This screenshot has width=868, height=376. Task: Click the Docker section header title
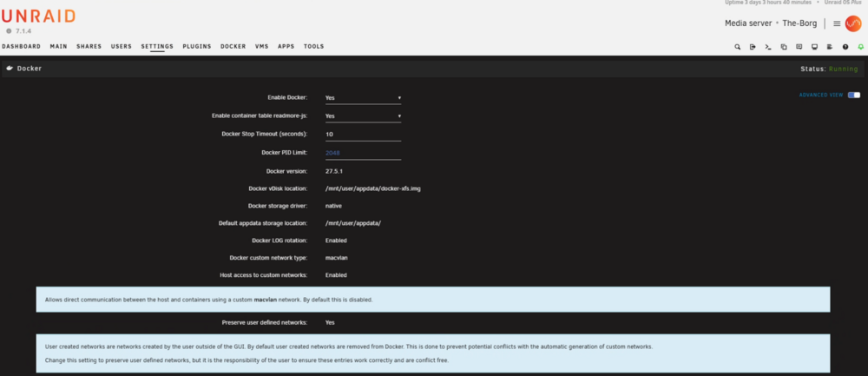coord(30,68)
